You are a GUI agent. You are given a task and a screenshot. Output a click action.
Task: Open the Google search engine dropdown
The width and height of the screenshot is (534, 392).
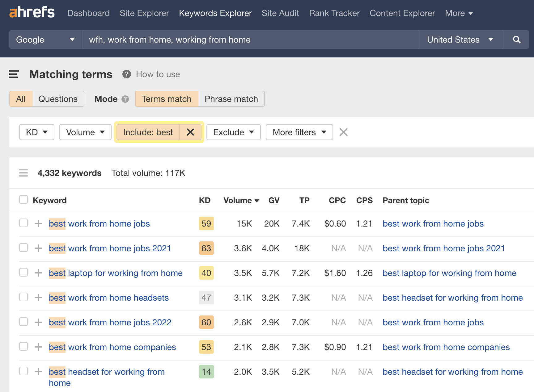[x=45, y=40]
